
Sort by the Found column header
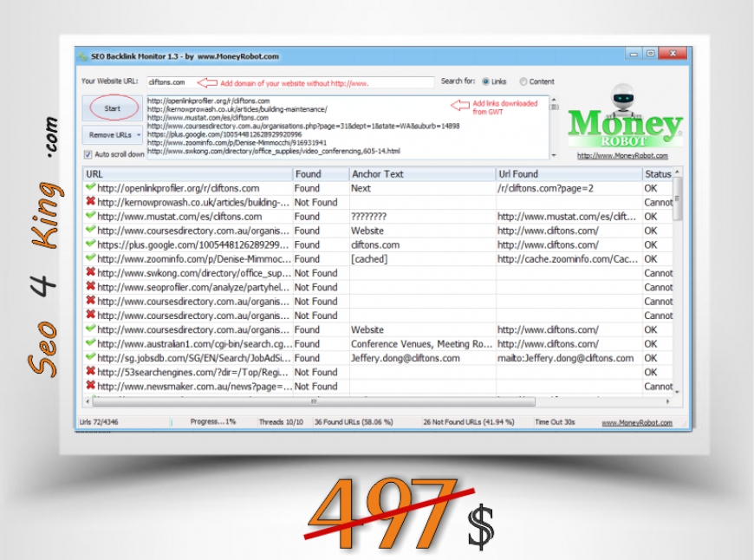point(321,174)
